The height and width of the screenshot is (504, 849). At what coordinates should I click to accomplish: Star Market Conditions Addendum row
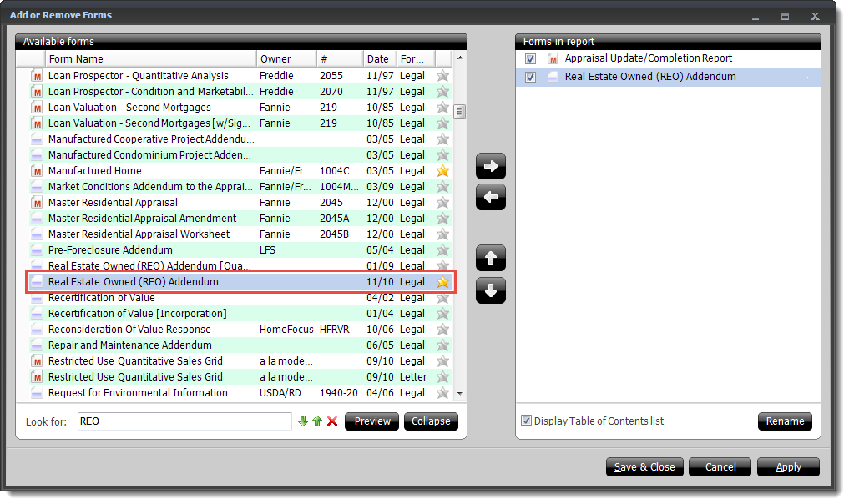443,187
